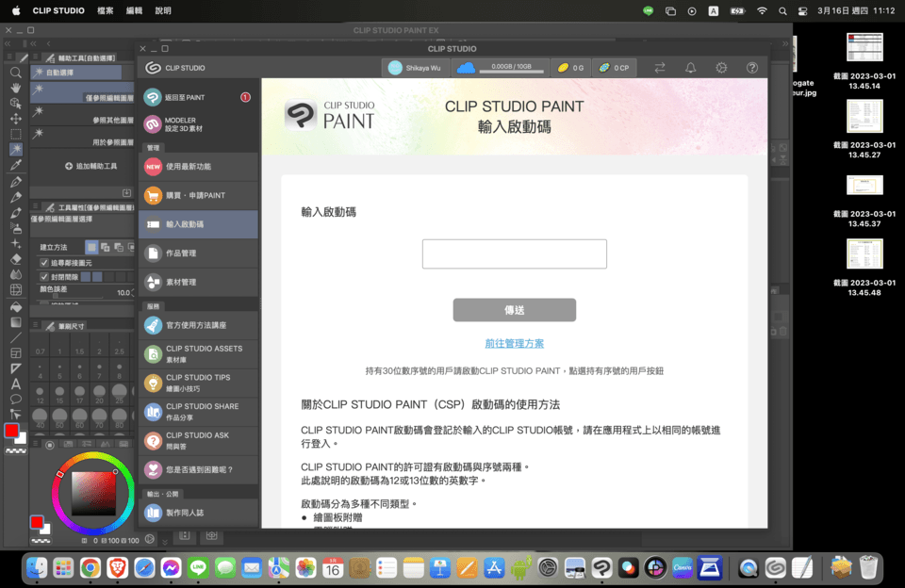The height and width of the screenshot is (588, 905).
Task: Click the CLIP STUDIO logo home
Action: 175,68
